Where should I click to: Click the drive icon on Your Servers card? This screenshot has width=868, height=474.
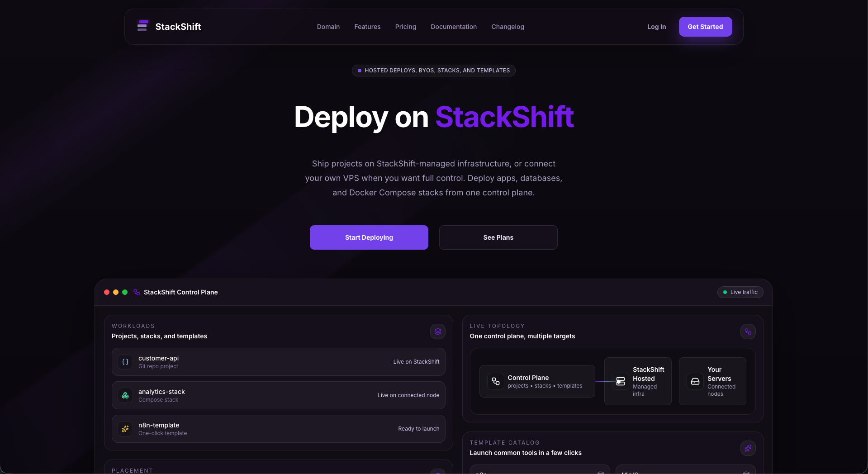point(695,381)
